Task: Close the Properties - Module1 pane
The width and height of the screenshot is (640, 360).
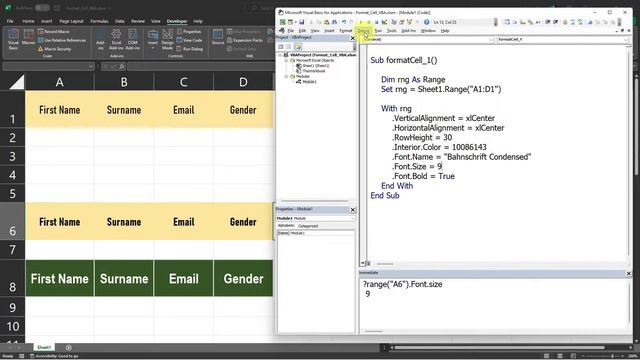Action: (x=353, y=209)
